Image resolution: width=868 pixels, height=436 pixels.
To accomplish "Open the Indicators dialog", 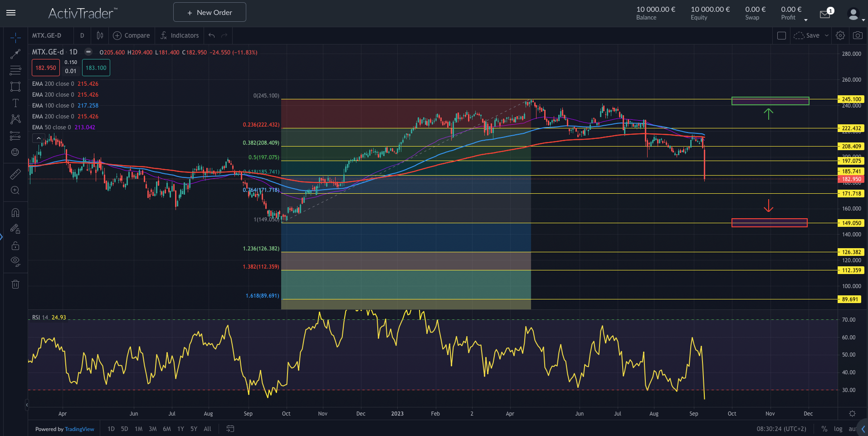I will tap(180, 35).
